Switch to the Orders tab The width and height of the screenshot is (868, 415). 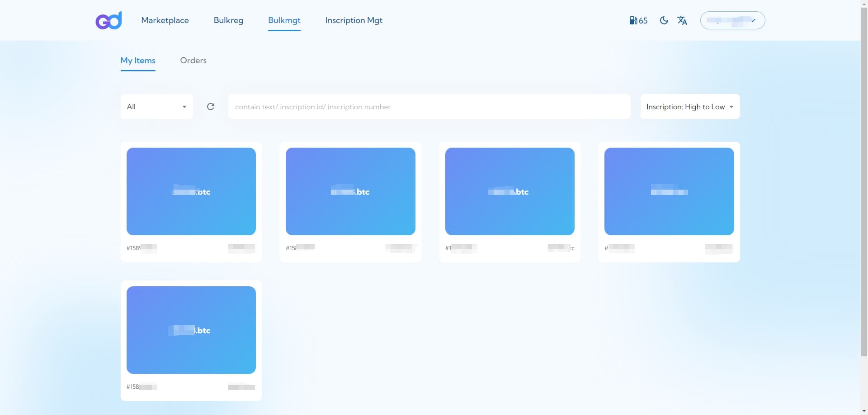(x=193, y=61)
